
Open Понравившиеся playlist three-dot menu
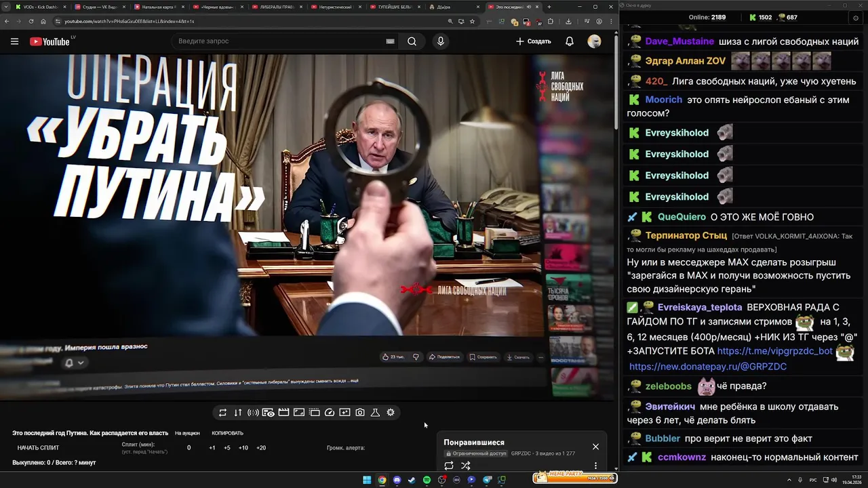coord(595,466)
